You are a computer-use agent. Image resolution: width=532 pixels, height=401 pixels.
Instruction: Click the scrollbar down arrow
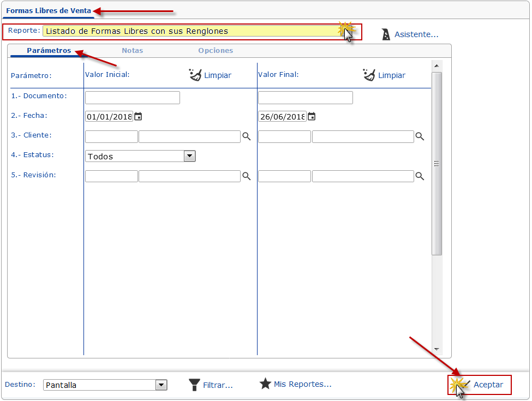pos(437,349)
